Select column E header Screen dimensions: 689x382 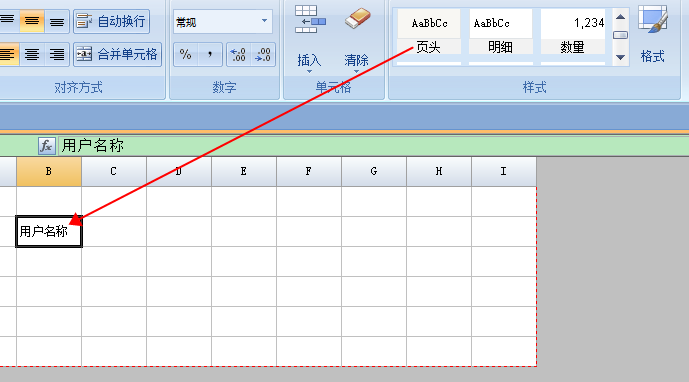pos(243,171)
